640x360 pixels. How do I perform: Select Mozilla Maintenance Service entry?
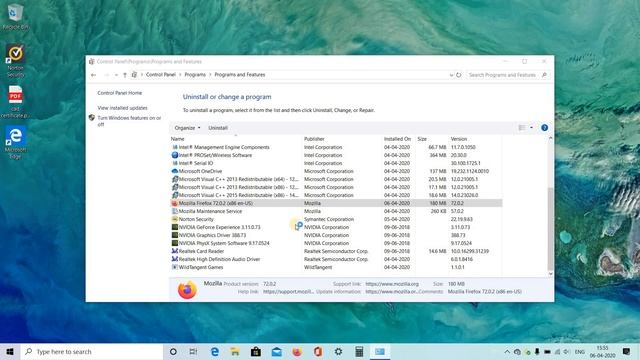click(x=336, y=211)
